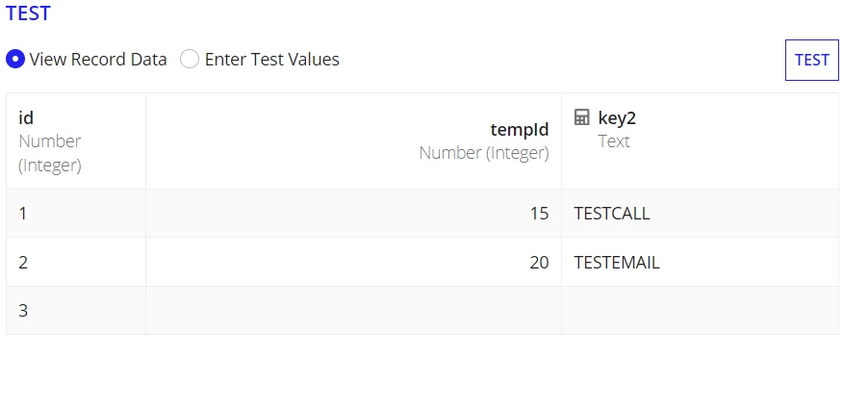Select the id cell with value 1
868x409 pixels.
(x=76, y=214)
